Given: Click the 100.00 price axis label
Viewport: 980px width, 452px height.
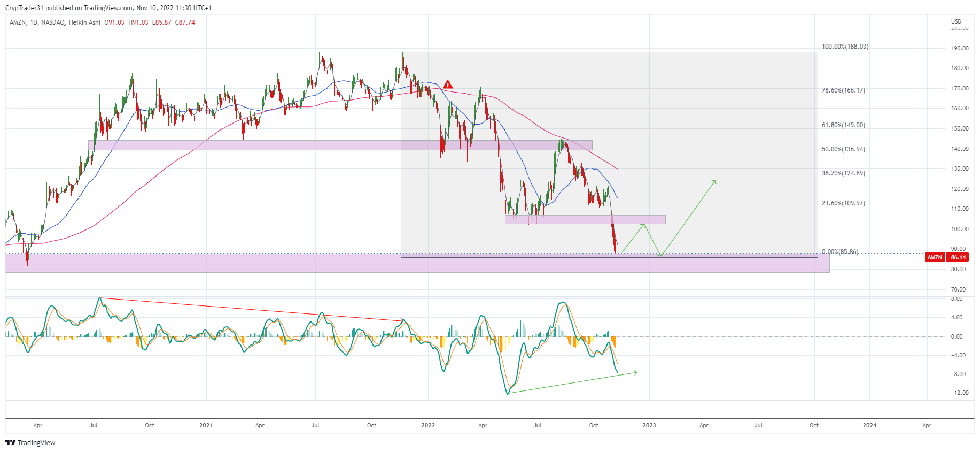Looking at the screenshot, I should tap(960, 229).
